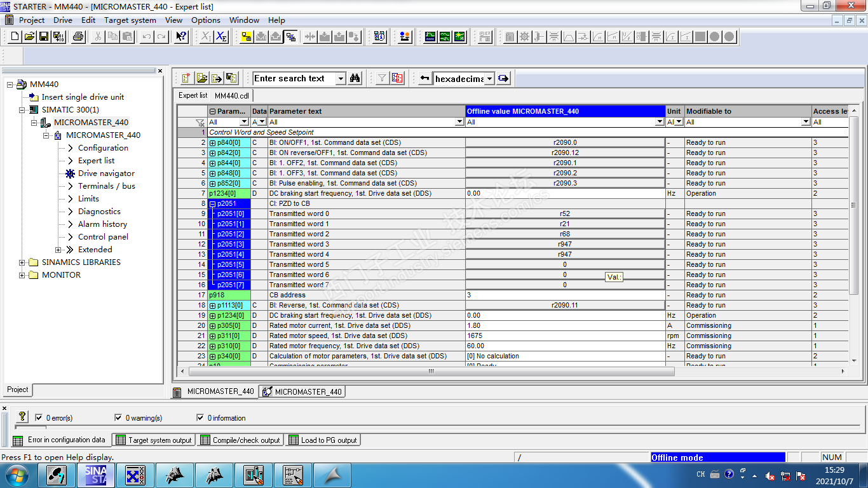Open a project with the folder icon
The height and width of the screenshot is (488, 868).
tap(29, 37)
